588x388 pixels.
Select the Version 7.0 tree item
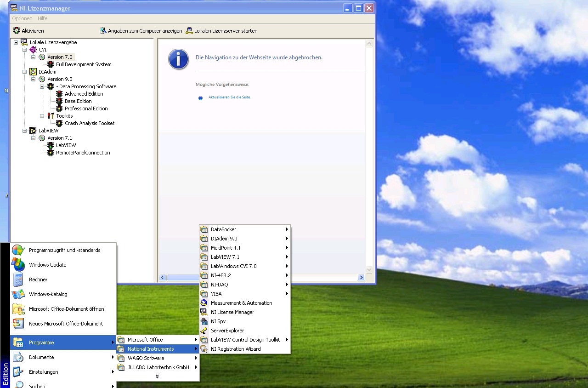(60, 57)
